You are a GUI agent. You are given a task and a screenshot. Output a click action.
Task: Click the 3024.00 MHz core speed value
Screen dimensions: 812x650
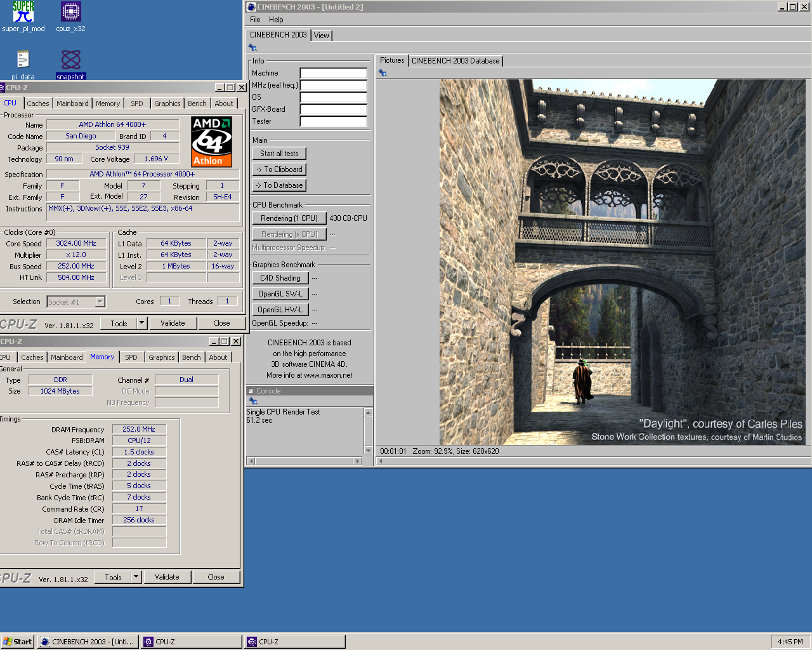(76, 243)
